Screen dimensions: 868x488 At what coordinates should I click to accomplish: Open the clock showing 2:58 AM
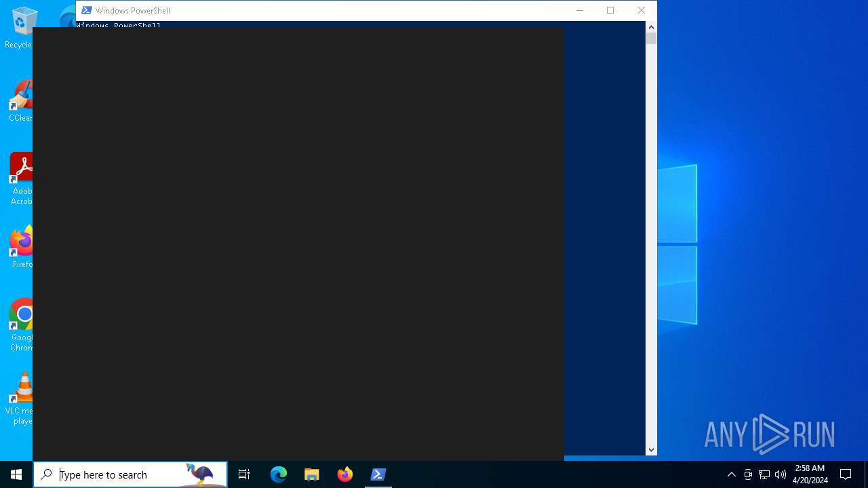click(x=810, y=474)
